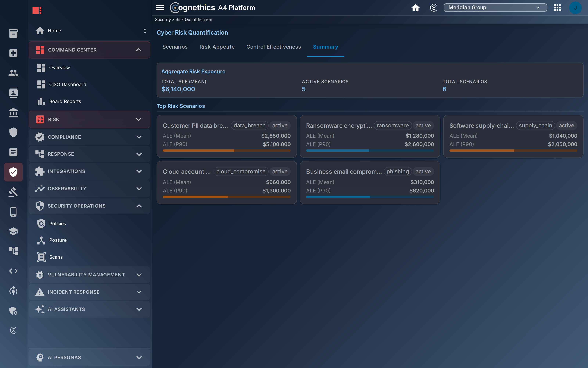Expand the RESPONSE section
The height and width of the screenshot is (368, 588).
(x=89, y=154)
